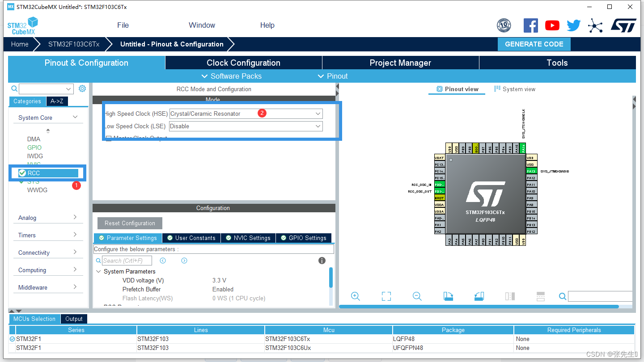This screenshot has width=644, height=362.
Task: Click the parameter list vertical scrollbar
Action: pos(331,278)
